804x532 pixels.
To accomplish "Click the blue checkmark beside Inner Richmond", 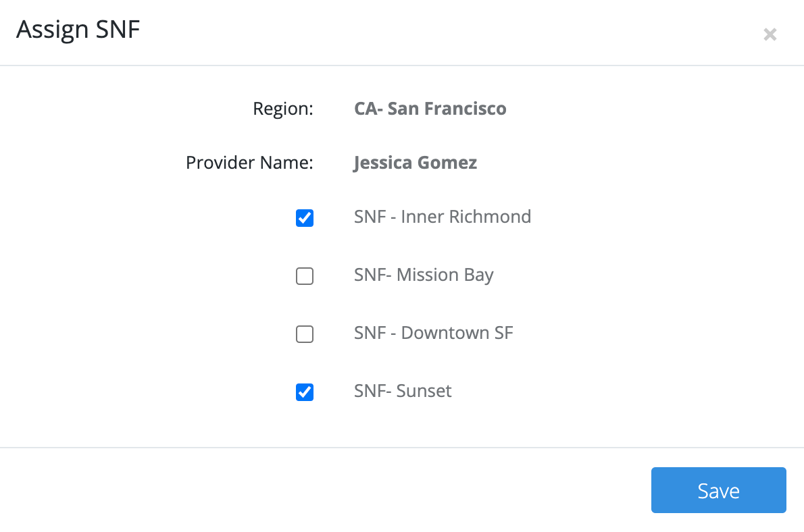I will (305, 218).
